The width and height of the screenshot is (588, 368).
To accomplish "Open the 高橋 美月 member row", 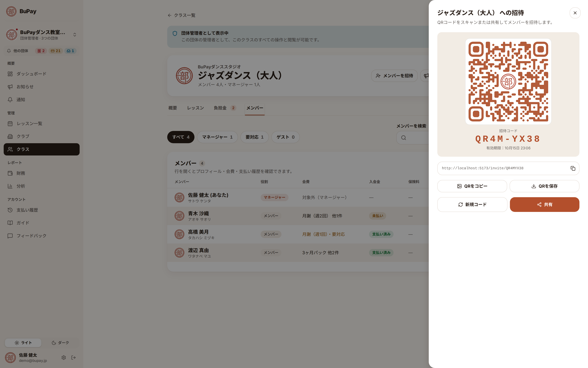I will (x=298, y=234).
